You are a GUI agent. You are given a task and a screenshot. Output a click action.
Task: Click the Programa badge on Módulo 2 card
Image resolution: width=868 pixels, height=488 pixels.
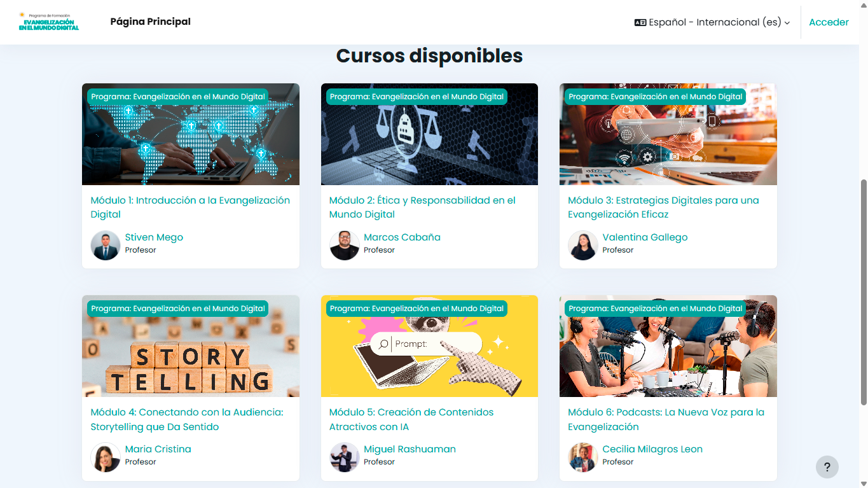pyautogui.click(x=417, y=97)
